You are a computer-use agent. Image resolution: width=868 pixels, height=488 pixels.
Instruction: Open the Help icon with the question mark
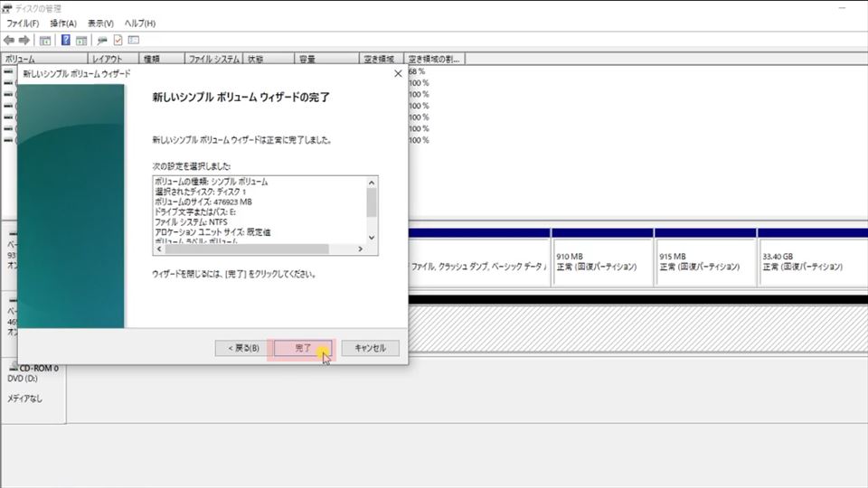65,41
